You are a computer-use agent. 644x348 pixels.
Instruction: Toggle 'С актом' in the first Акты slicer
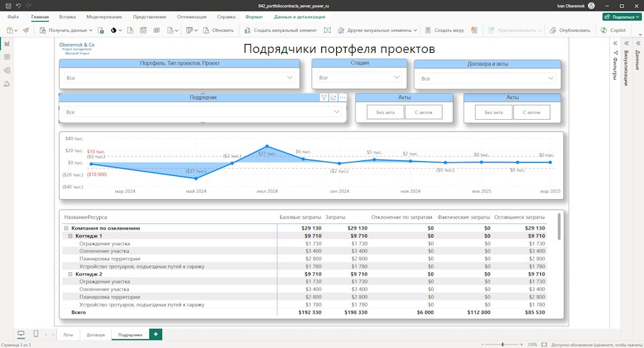pyautogui.click(x=424, y=112)
